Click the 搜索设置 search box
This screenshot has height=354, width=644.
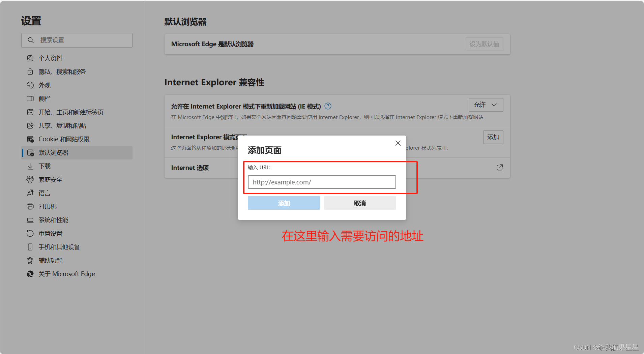77,40
